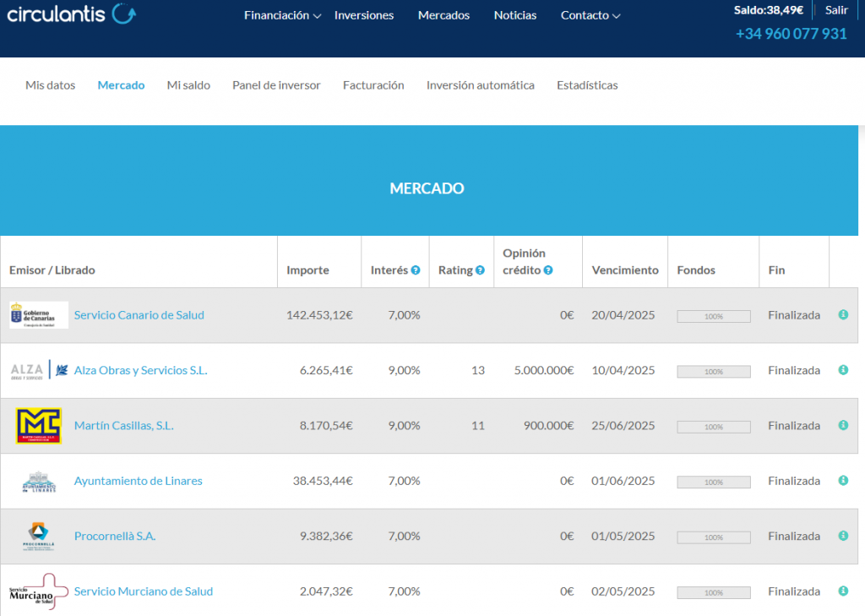Screen dimensions: 865x616
Task: Open info icon for Servicio Canario de Salud
Action: 843,314
